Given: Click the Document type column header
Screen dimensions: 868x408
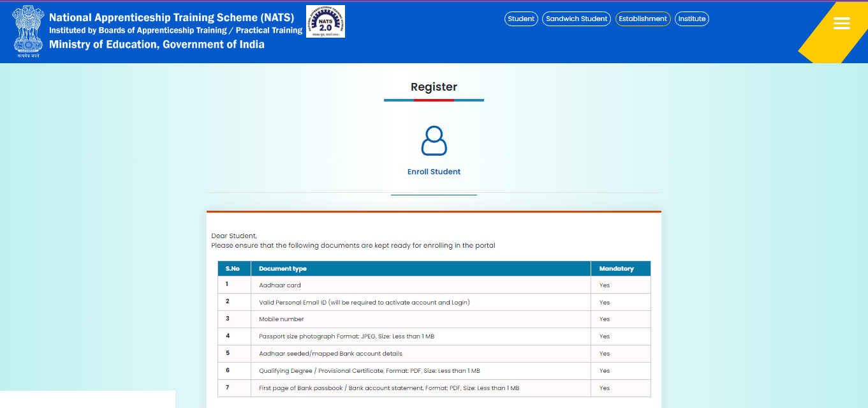Looking at the screenshot, I should [283, 269].
